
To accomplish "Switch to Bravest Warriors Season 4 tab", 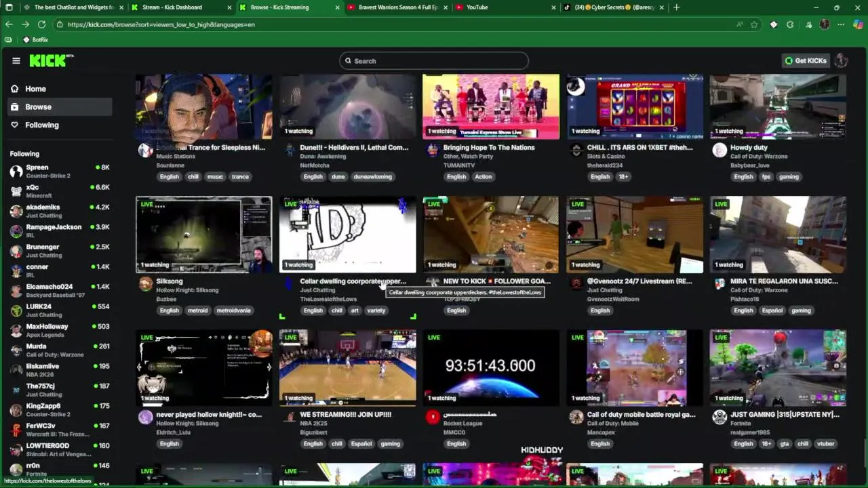I will (397, 7).
